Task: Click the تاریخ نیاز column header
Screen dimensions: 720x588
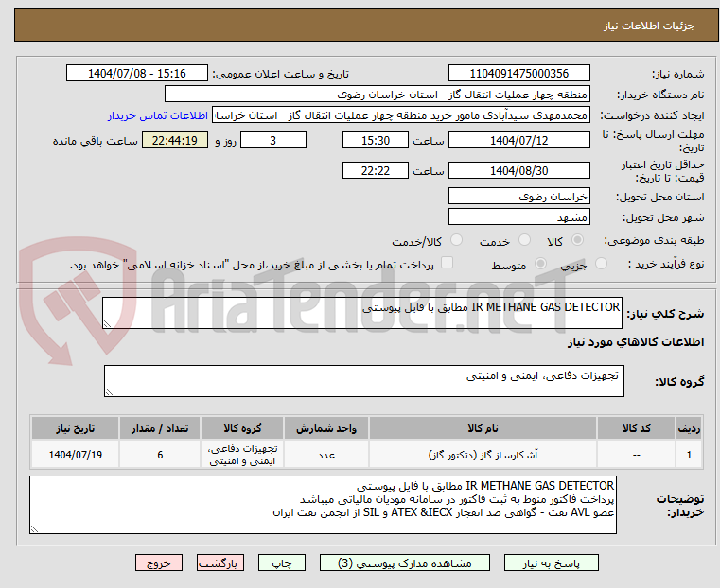Action: pyautogui.click(x=76, y=428)
